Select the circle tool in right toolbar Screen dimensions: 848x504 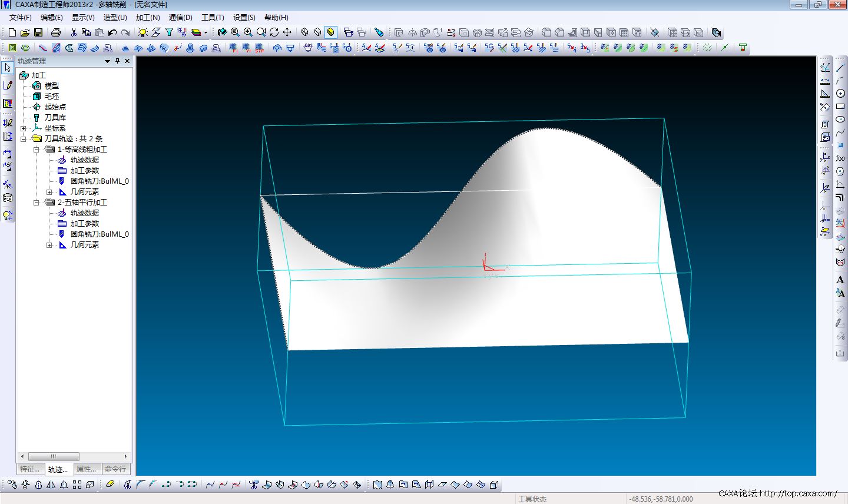[840, 94]
